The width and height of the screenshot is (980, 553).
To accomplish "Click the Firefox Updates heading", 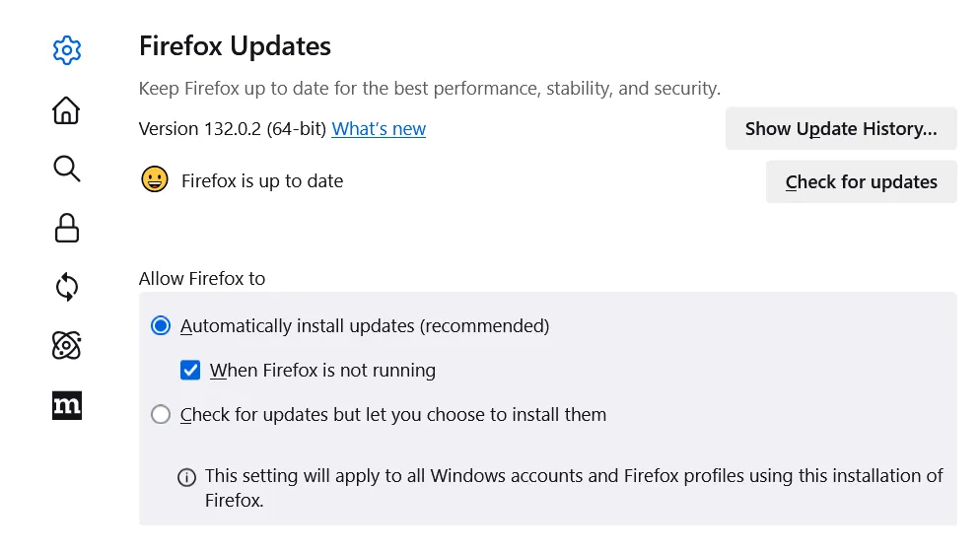I will [235, 46].
